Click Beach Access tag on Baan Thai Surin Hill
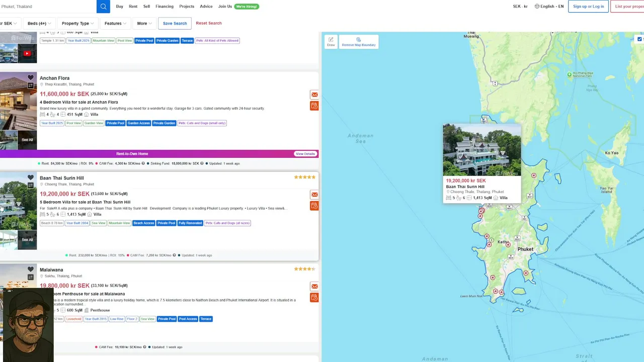The width and height of the screenshot is (644, 362). [143, 223]
